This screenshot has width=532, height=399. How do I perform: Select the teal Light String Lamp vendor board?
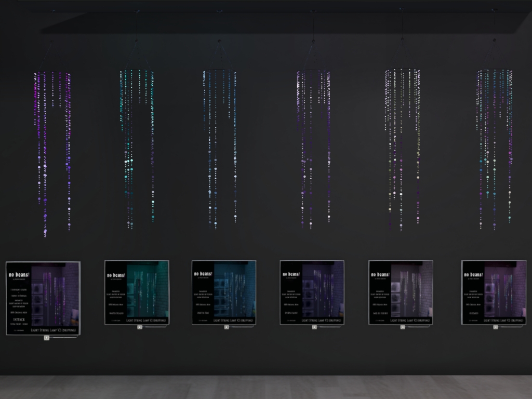point(137,292)
